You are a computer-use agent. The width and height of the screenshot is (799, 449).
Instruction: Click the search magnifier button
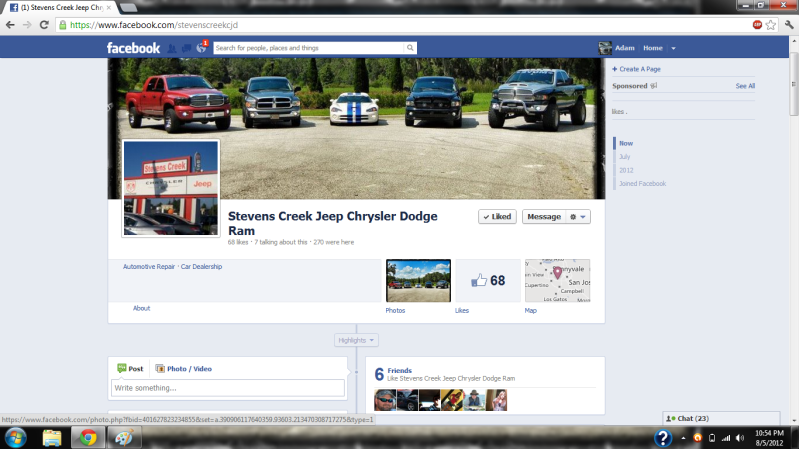click(410, 48)
